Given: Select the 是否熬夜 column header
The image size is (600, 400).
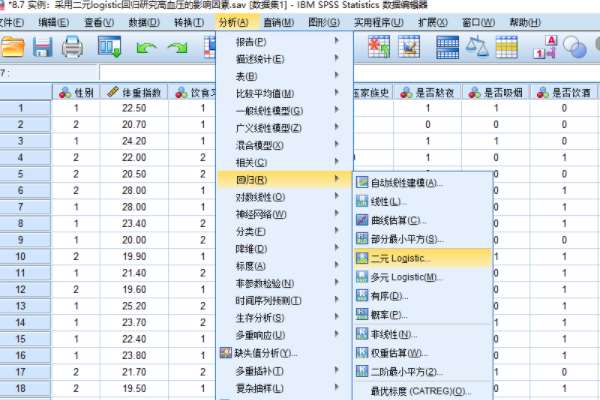Looking at the screenshot, I should coord(427,92).
